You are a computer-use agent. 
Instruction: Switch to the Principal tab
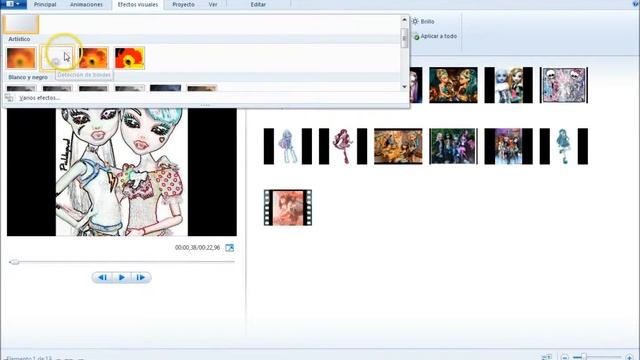45,4
